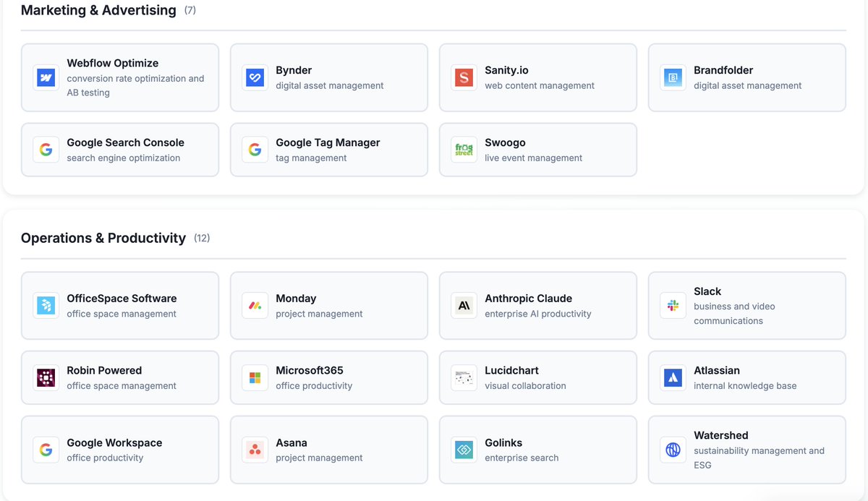The image size is (868, 501).
Task: Open the Google Tag Manager title
Action: (x=328, y=142)
